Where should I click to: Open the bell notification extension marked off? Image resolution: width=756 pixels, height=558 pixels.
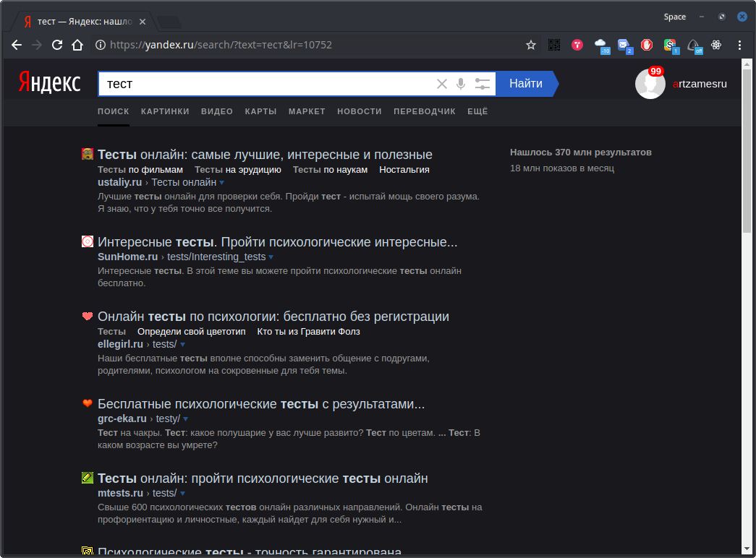tap(695, 46)
